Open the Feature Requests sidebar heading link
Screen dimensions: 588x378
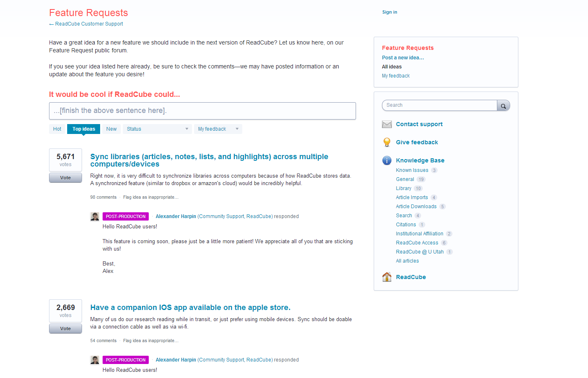tap(408, 48)
